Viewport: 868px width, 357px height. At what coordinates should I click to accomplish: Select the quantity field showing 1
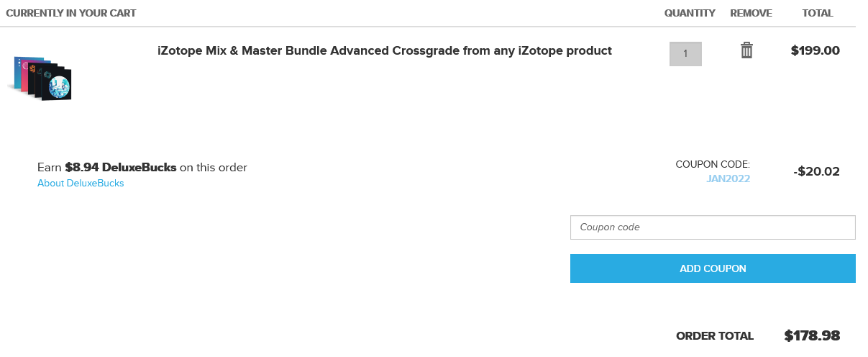coord(685,54)
